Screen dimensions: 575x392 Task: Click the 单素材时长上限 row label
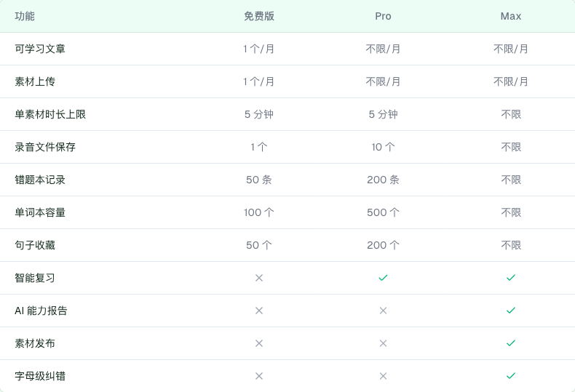click(x=50, y=114)
